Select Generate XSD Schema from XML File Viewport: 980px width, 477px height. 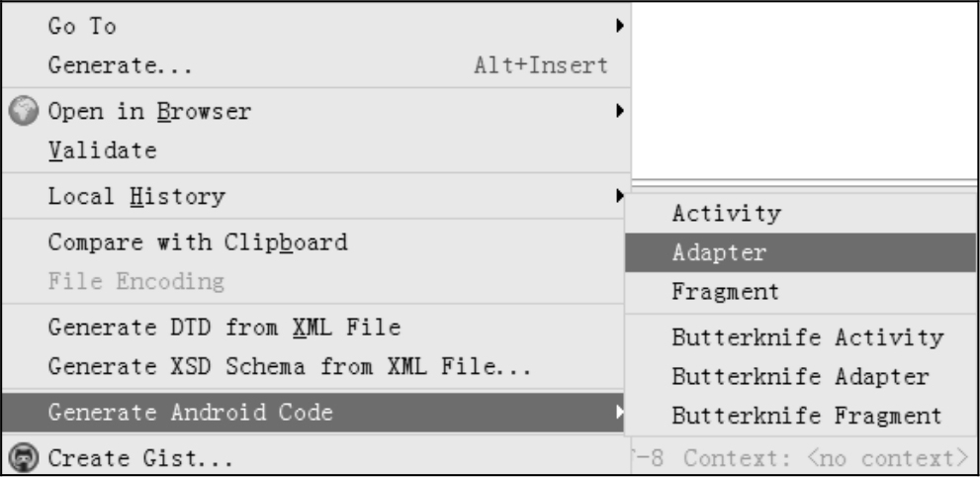(x=291, y=369)
